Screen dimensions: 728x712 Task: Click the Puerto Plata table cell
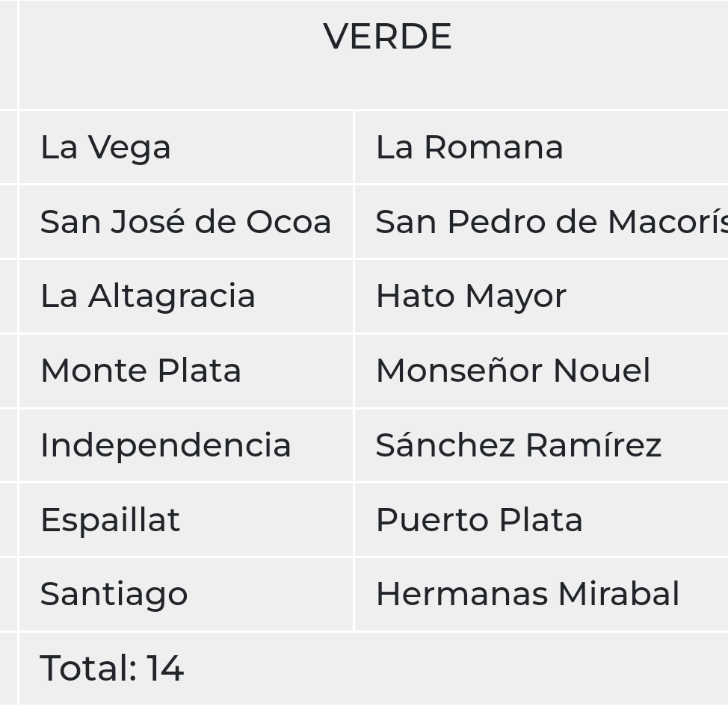point(541,520)
